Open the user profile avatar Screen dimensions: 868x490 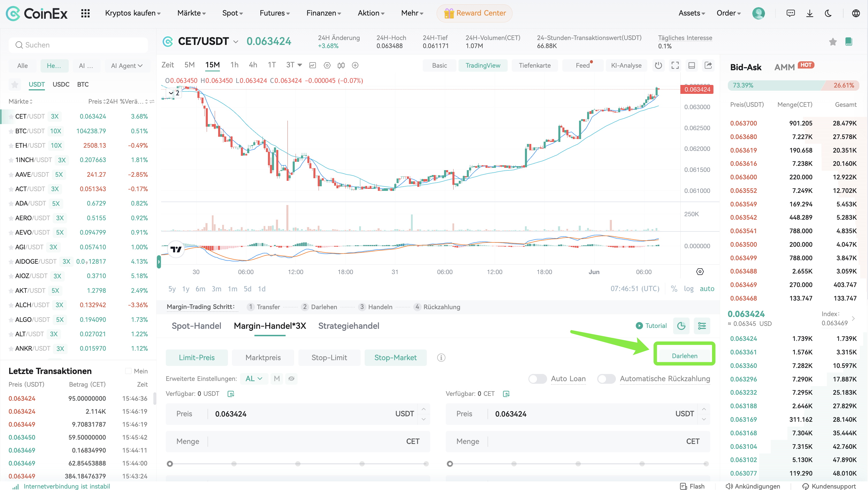pyautogui.click(x=758, y=13)
